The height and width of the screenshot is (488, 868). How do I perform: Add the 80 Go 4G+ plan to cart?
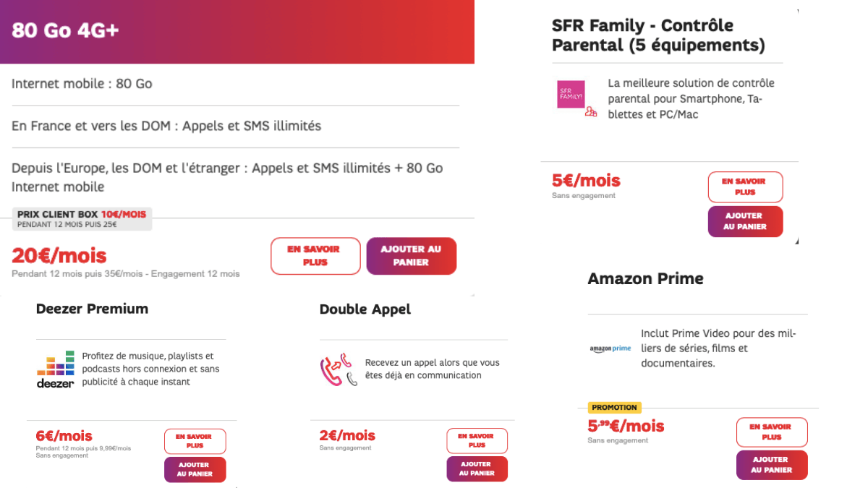pos(412,256)
